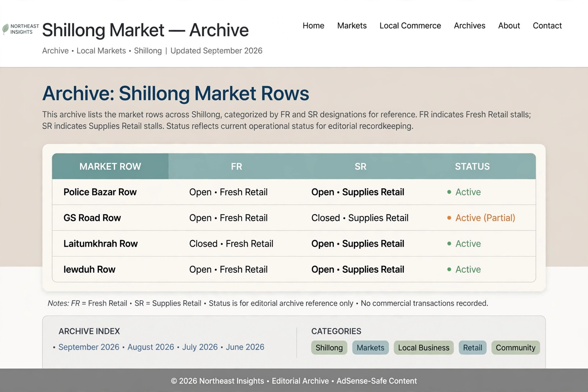
Task: Select the Retail category tag
Action: point(473,348)
